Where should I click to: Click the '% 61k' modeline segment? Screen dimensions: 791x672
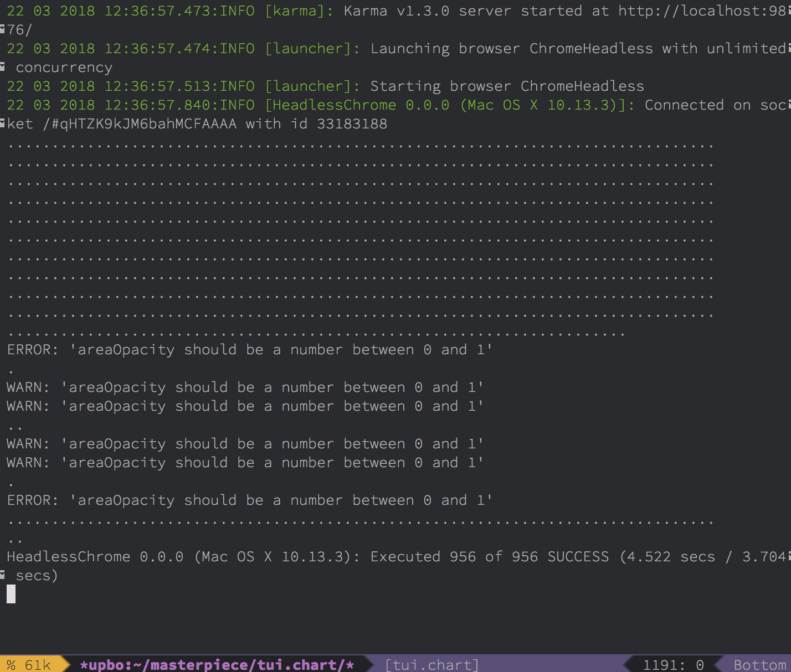click(x=29, y=664)
